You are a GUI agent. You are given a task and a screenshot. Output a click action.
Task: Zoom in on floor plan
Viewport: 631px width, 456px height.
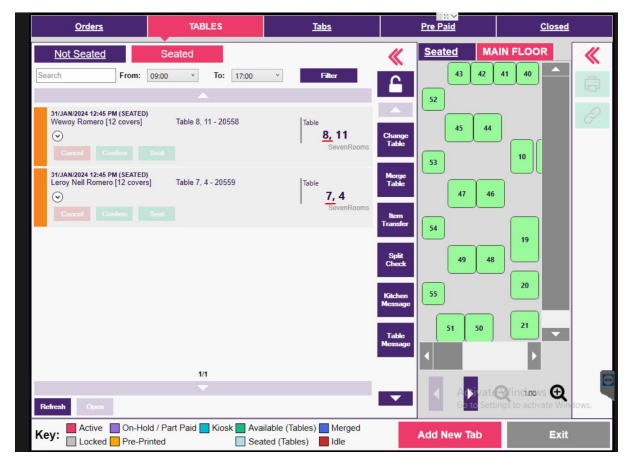click(558, 393)
